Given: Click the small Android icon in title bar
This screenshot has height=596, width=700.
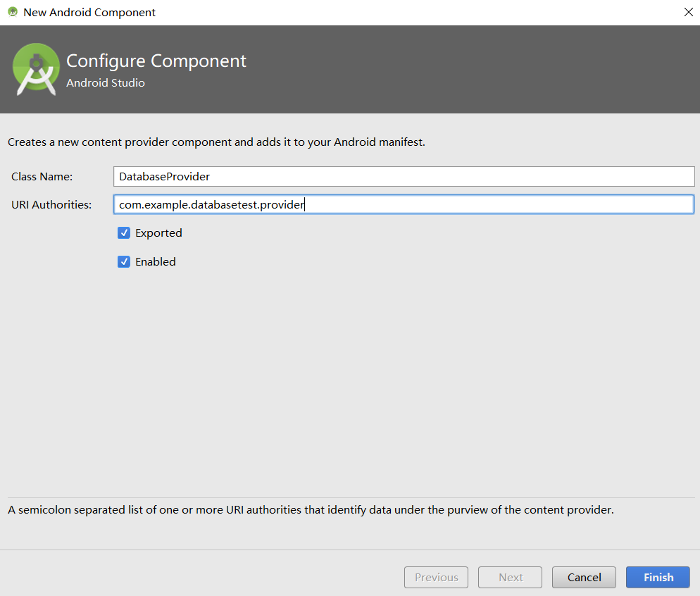Looking at the screenshot, I should tap(12, 12).
